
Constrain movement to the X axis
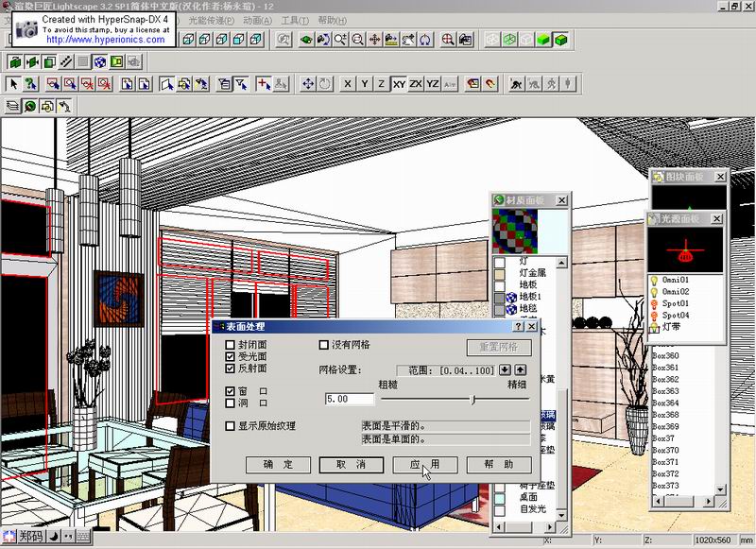coord(348,84)
